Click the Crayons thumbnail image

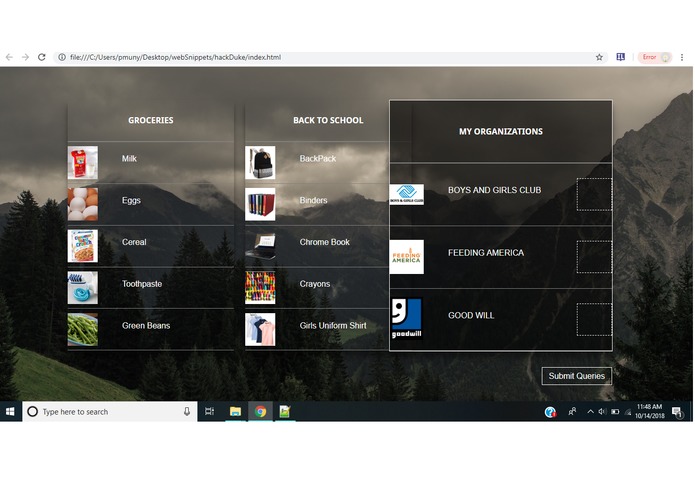(260, 288)
